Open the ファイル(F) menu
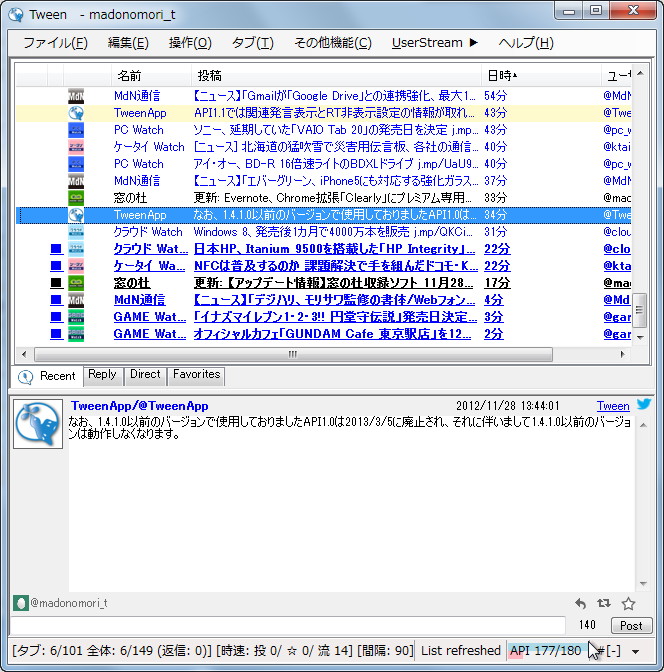 tap(55, 43)
